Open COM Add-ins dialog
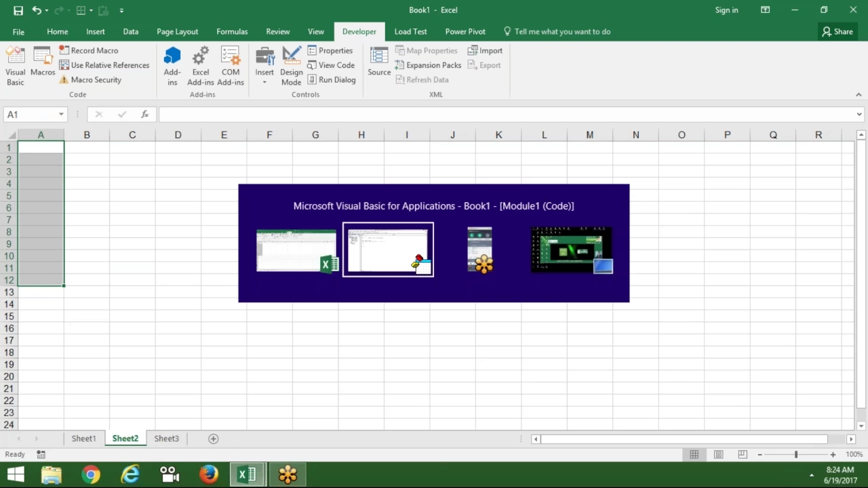This screenshot has height=488, width=868. pyautogui.click(x=231, y=66)
